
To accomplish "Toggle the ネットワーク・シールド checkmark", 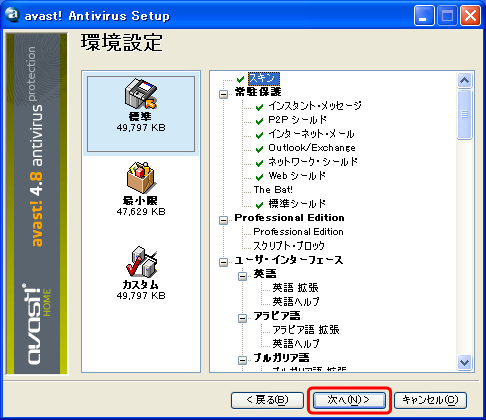I will (259, 163).
